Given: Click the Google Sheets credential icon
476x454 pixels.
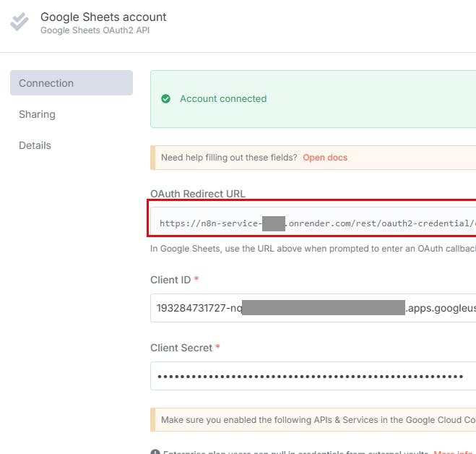Looking at the screenshot, I should tap(19, 22).
